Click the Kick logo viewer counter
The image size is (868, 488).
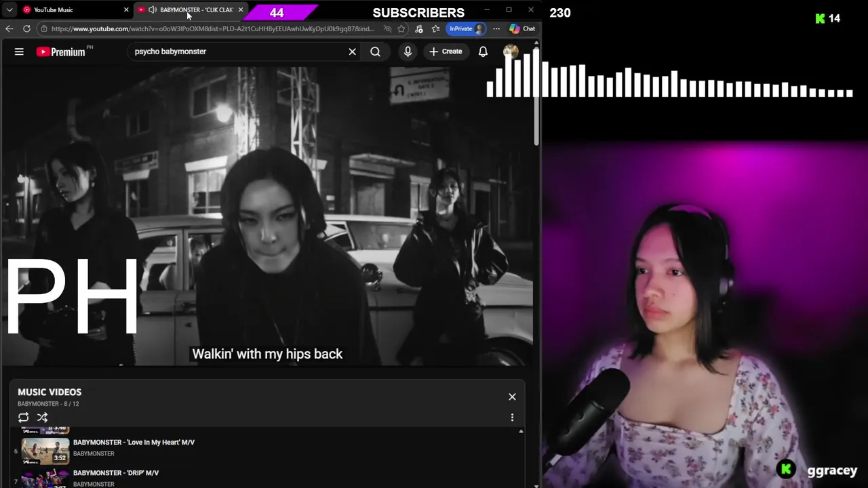click(827, 18)
